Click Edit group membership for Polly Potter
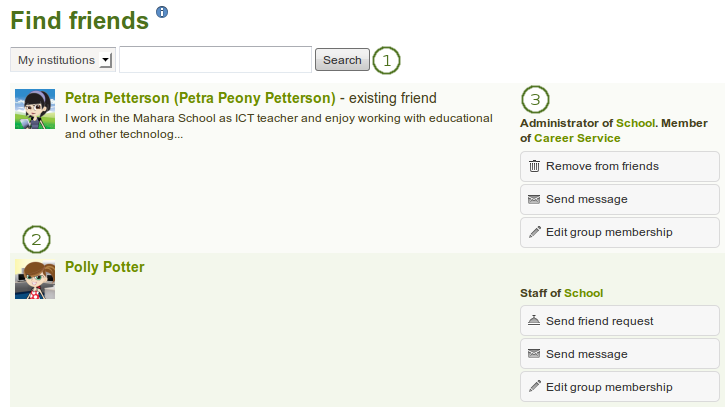Image resolution: width=727 pixels, height=410 pixels. [619, 387]
